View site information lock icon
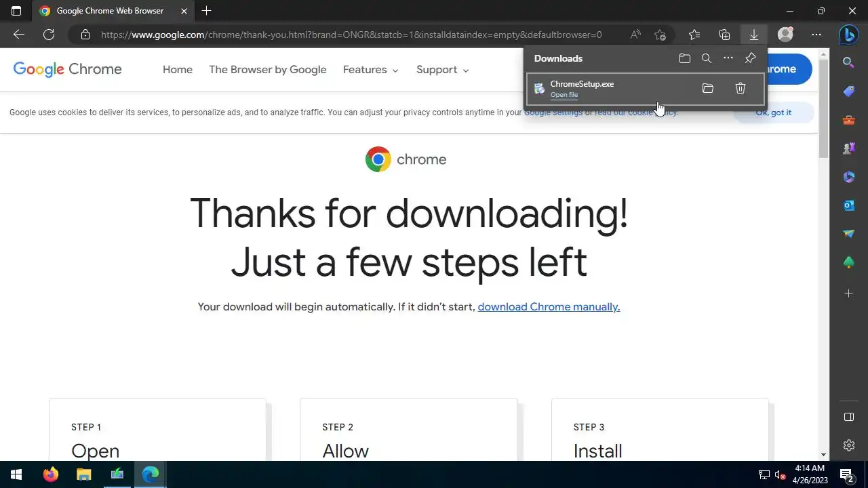The image size is (868, 488). [85, 35]
